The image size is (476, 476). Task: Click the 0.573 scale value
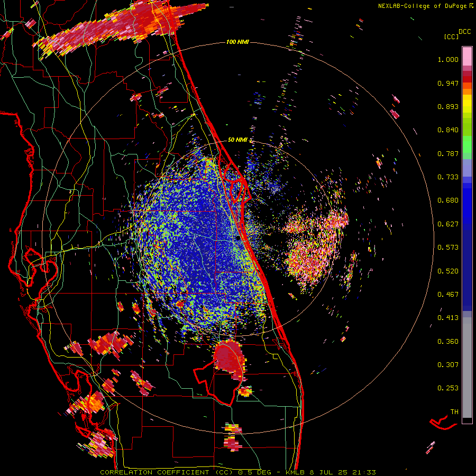[448, 248]
